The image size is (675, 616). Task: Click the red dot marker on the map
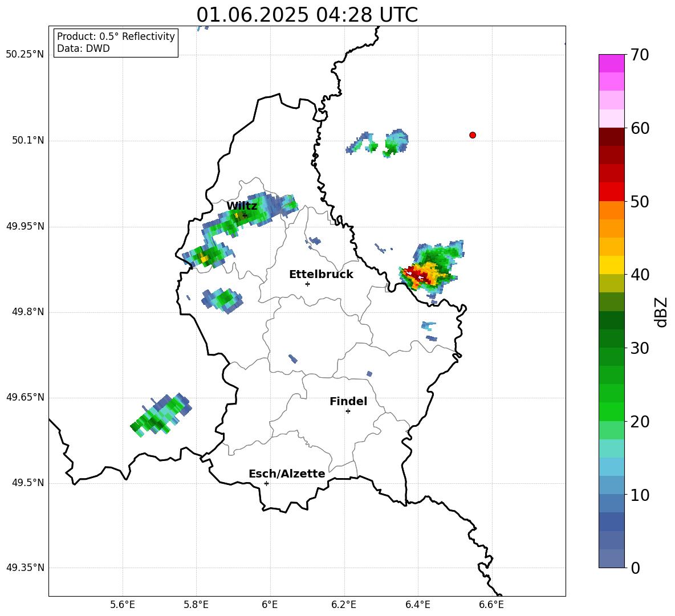(472, 135)
